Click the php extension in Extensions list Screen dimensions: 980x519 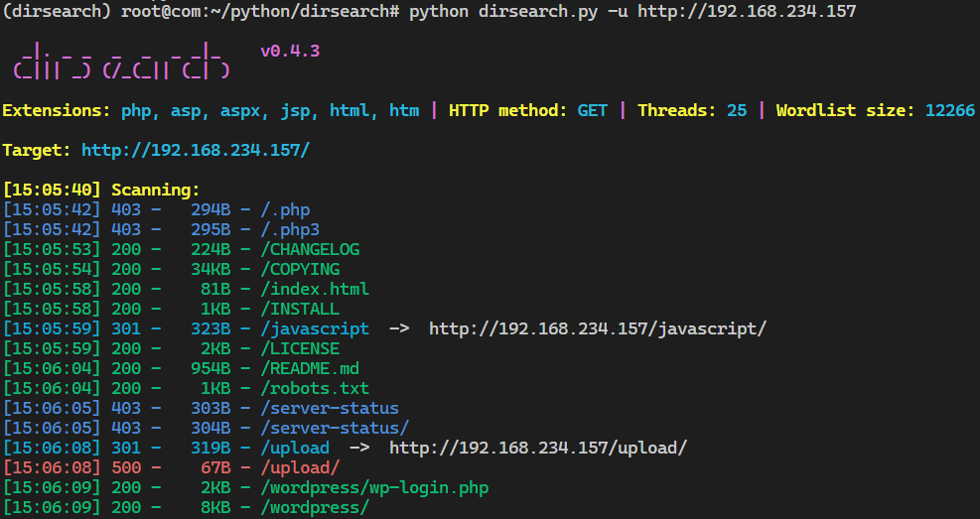click(136, 111)
